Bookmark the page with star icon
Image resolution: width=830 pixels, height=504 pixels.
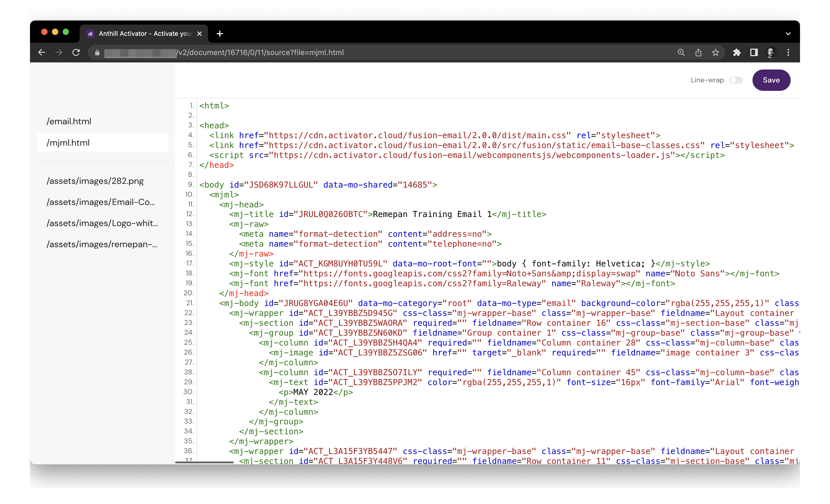point(716,53)
